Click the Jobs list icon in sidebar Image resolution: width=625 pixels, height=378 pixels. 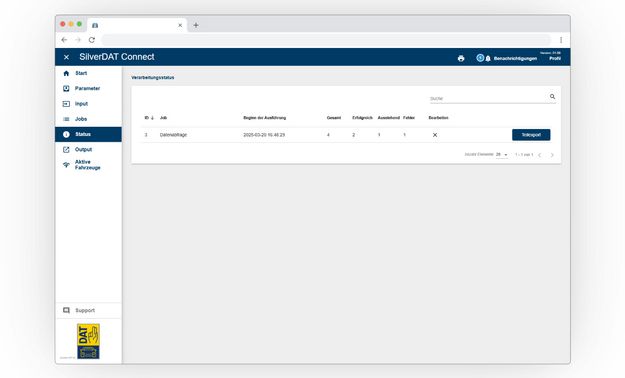[x=66, y=119]
